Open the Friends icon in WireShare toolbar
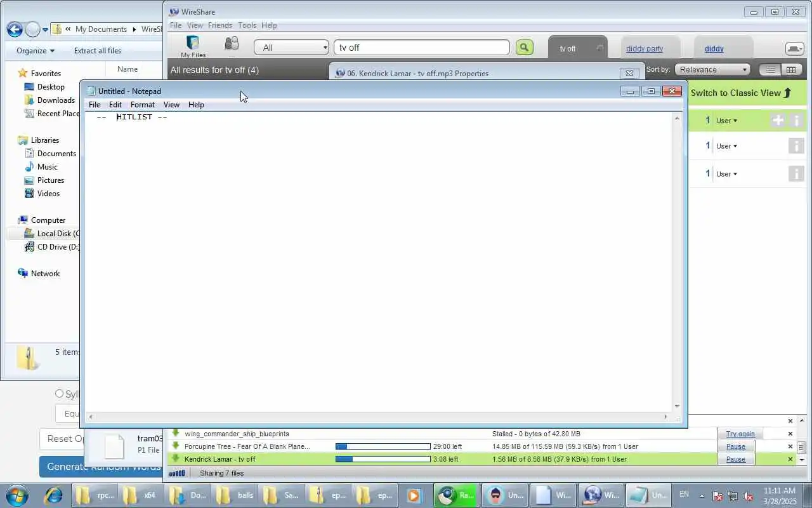 (x=232, y=44)
